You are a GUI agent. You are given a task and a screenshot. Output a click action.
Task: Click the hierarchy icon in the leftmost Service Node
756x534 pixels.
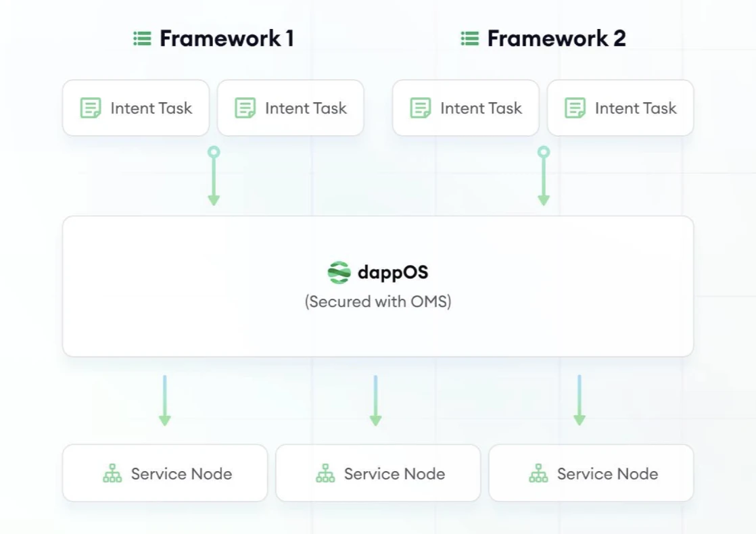pyautogui.click(x=112, y=474)
